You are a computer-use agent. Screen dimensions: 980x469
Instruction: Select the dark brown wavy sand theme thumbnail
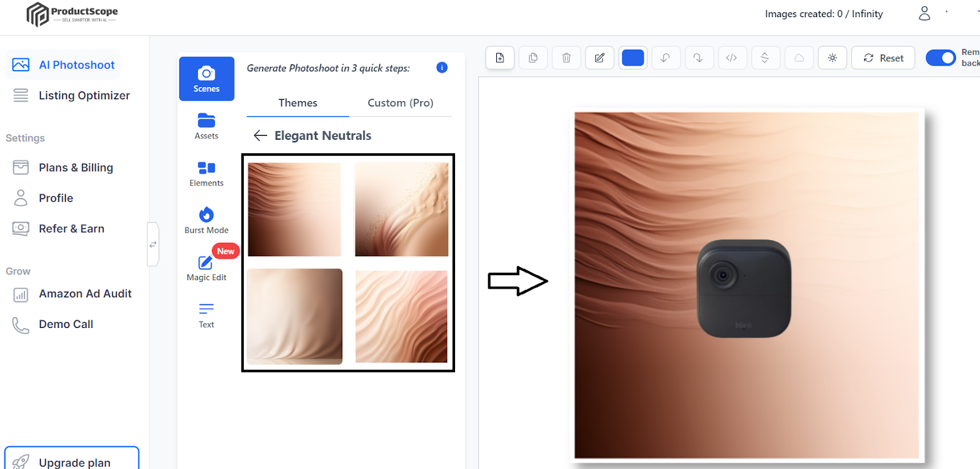pyautogui.click(x=295, y=209)
